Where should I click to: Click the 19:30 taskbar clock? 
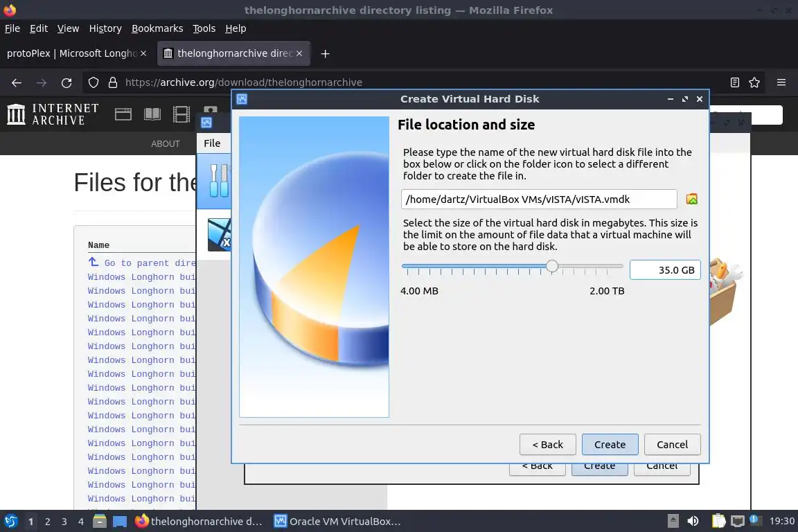[781, 522]
